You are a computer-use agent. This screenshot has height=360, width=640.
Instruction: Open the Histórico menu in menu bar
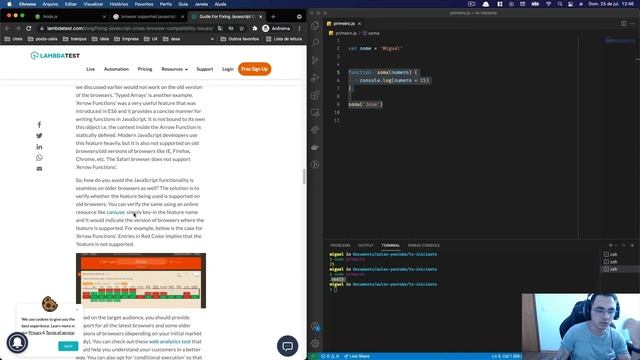pyautogui.click(x=119, y=4)
